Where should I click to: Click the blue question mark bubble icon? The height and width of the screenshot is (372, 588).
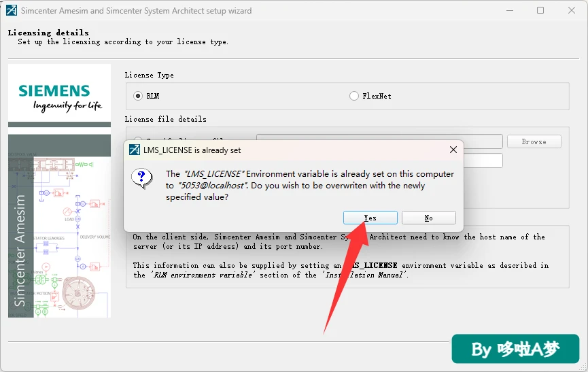142,177
